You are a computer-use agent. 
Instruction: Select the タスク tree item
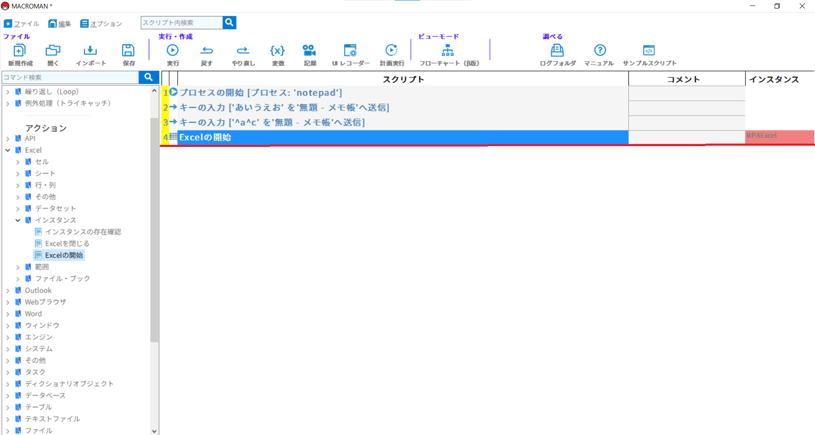pos(35,372)
